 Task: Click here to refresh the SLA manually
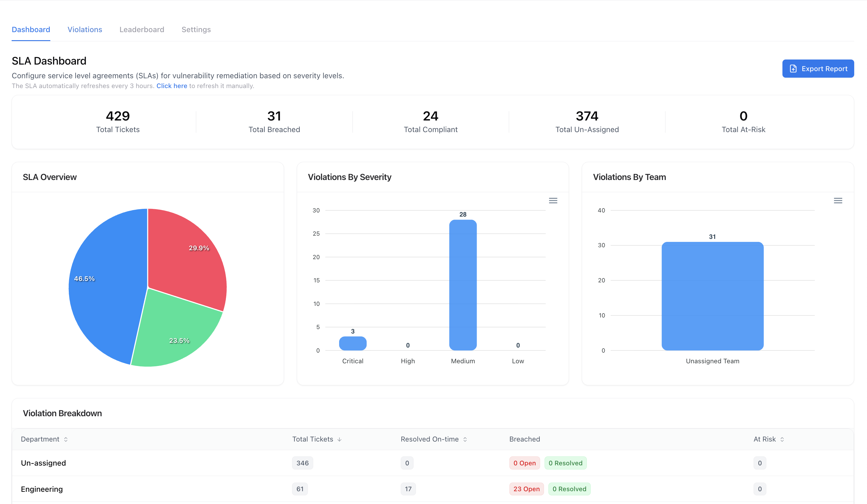point(172,86)
